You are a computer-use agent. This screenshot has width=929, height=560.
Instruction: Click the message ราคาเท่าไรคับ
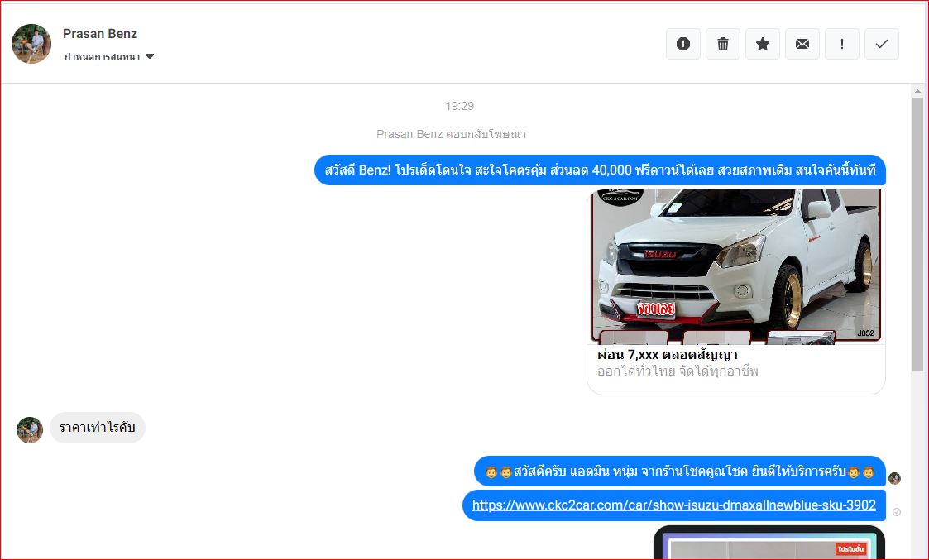[x=97, y=428]
